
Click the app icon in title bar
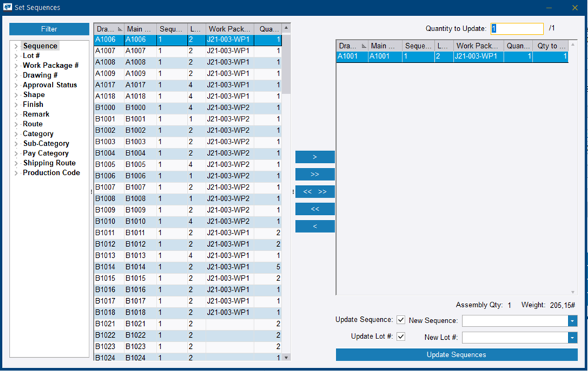pos(8,8)
